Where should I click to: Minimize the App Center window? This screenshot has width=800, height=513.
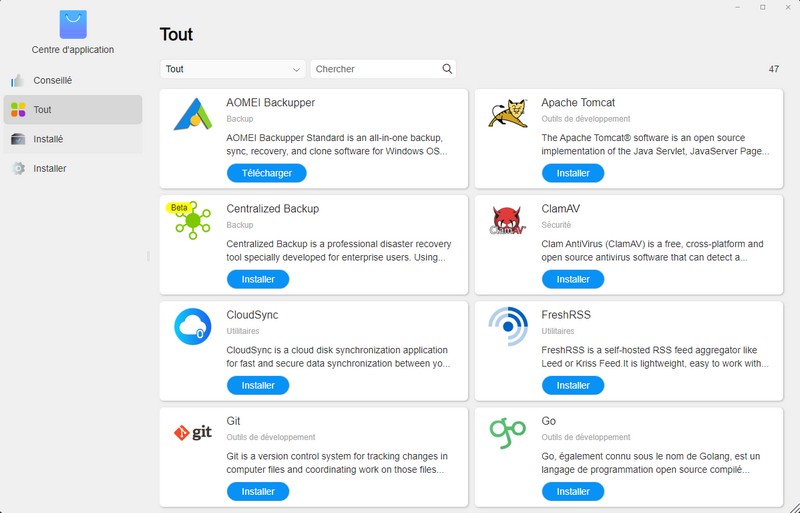pyautogui.click(x=738, y=7)
